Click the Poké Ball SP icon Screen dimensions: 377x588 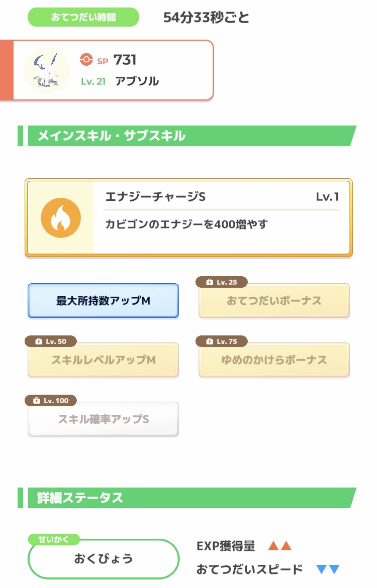[86, 60]
